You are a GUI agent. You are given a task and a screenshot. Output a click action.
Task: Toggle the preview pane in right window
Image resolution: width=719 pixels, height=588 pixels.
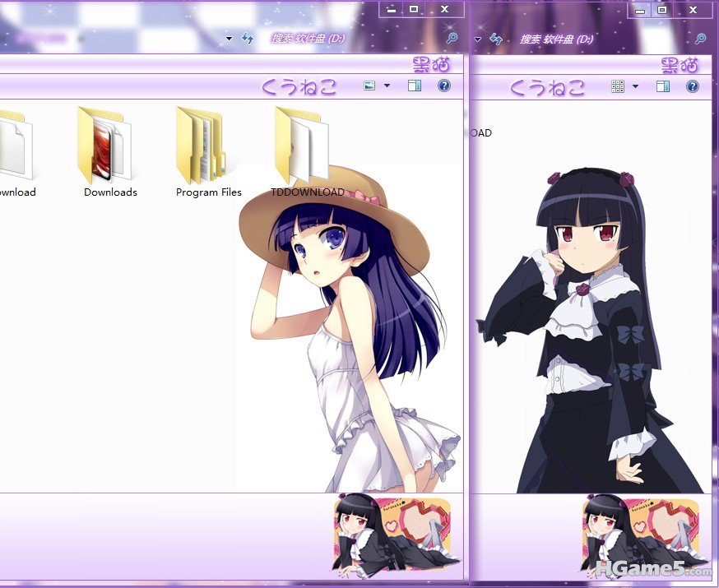[x=663, y=86]
